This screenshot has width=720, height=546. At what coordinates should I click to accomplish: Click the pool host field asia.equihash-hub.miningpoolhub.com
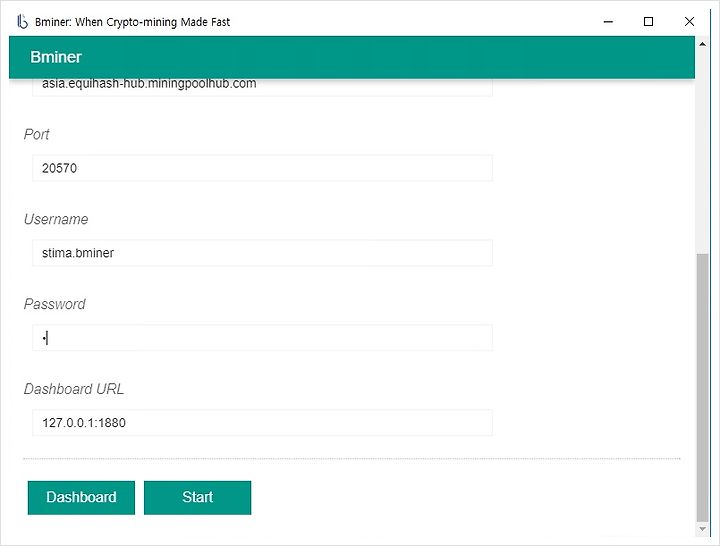pyautogui.click(x=262, y=87)
